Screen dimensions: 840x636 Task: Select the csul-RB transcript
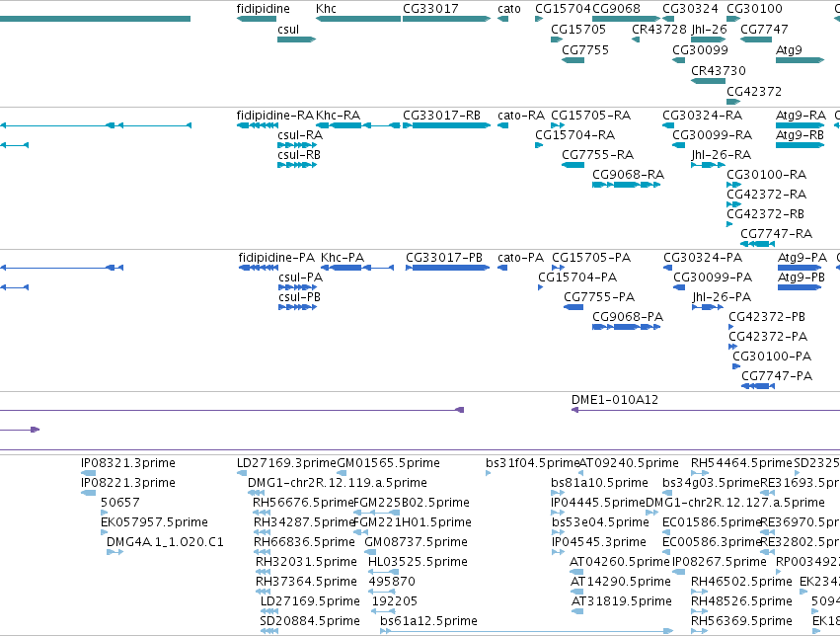point(297,165)
